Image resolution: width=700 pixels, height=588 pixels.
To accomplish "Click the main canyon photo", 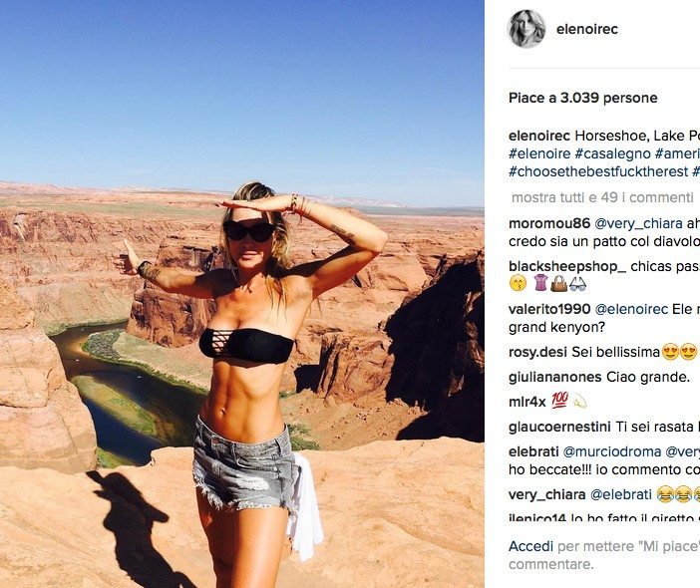I will [242, 294].
